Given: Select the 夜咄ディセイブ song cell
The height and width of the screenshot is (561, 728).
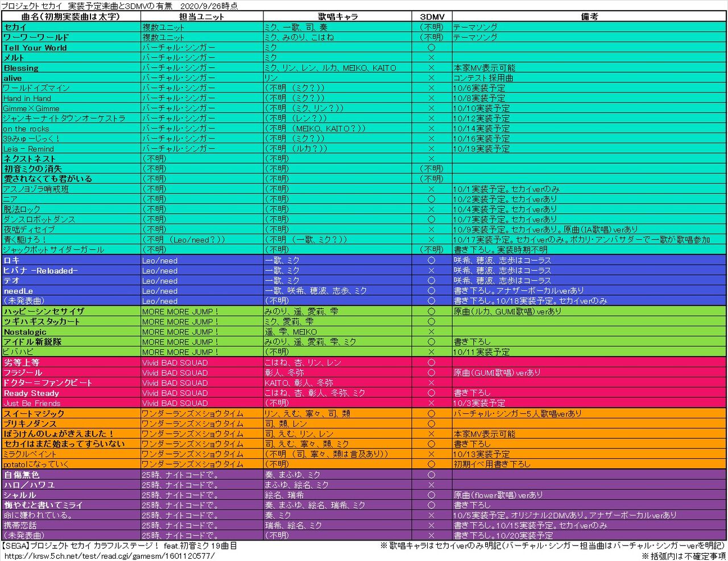Looking at the screenshot, I should pos(71,229).
